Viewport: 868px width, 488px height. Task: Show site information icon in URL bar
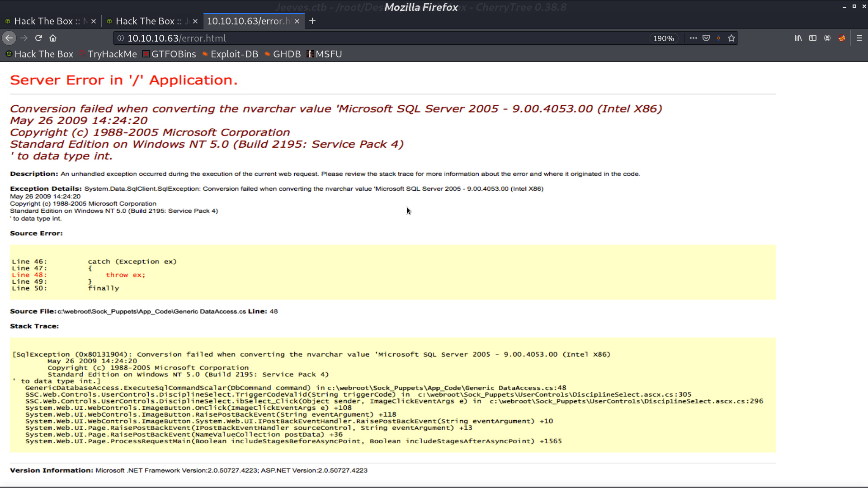121,38
